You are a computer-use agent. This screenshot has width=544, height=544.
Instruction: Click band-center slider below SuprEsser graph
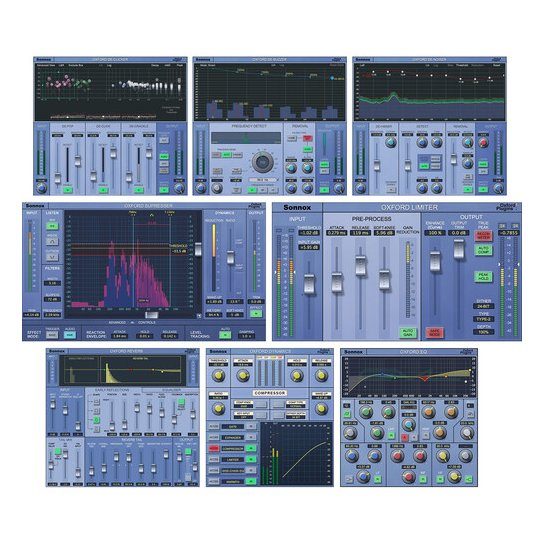pyautogui.click(x=152, y=315)
